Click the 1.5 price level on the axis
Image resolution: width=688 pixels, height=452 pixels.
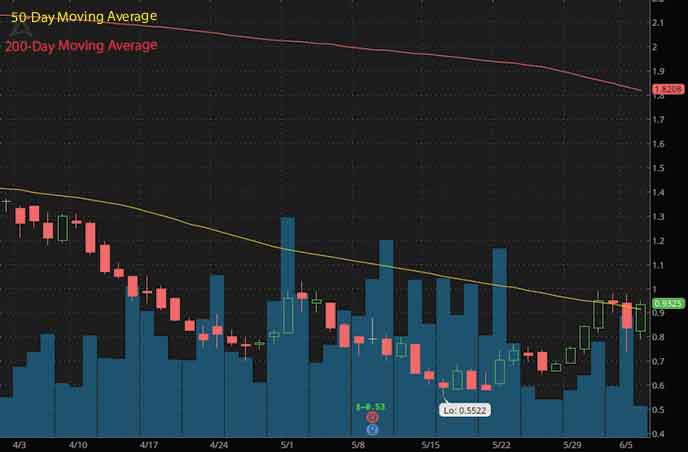pyautogui.click(x=658, y=168)
